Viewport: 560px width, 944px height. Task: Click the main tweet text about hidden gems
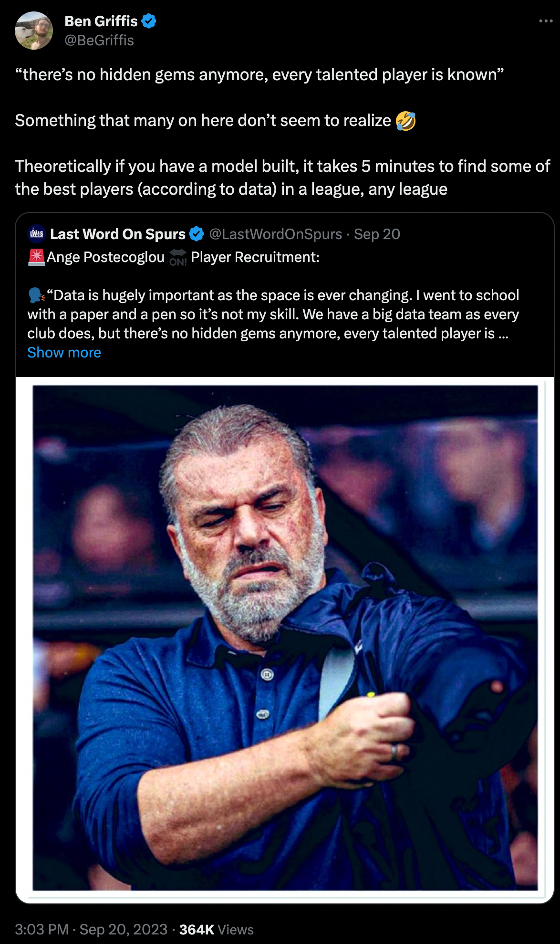[282, 132]
